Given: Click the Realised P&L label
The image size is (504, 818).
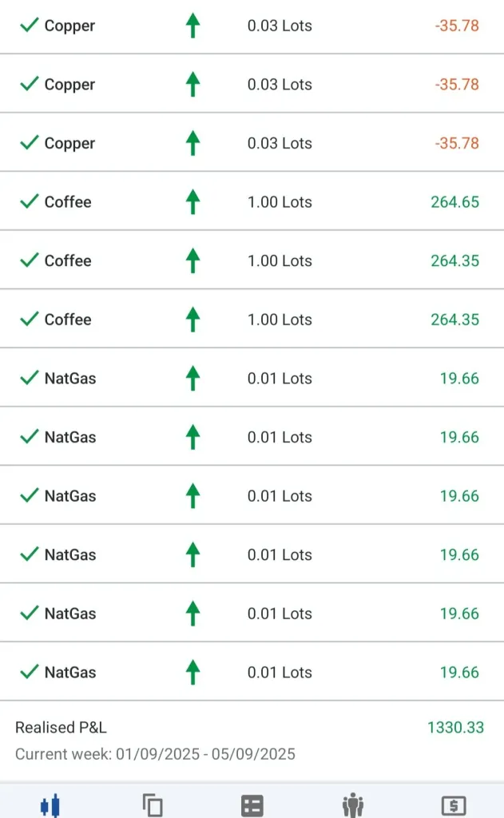Looking at the screenshot, I should pyautogui.click(x=61, y=728).
